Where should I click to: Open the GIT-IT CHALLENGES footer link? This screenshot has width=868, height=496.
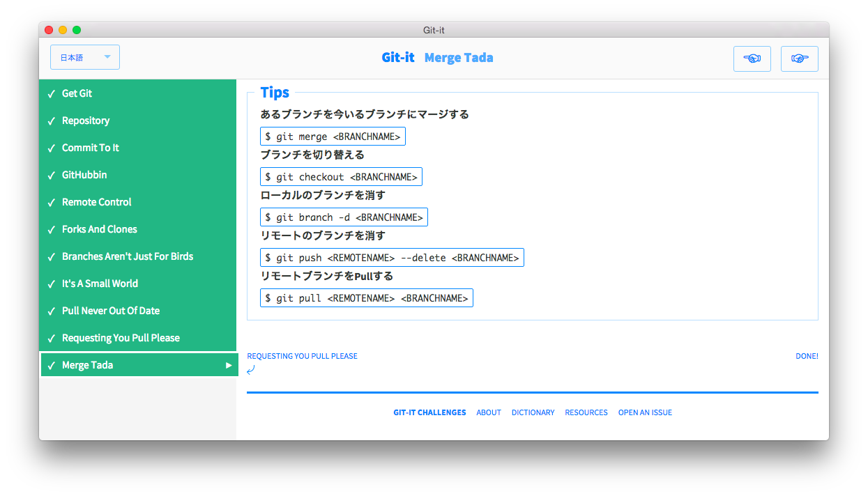tap(429, 412)
